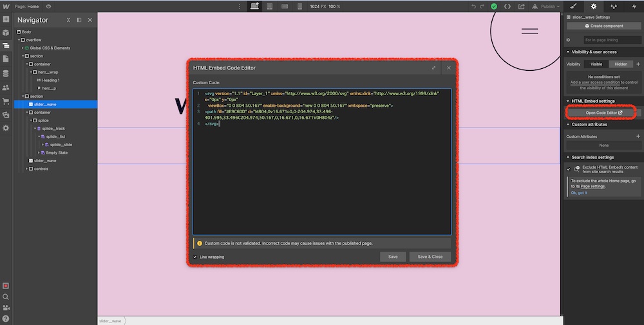Click Add a user access condition link

[594, 82]
